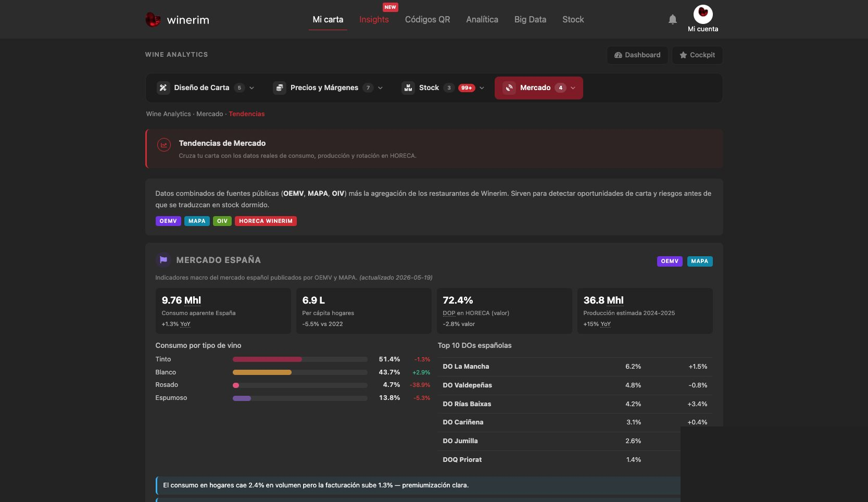This screenshot has height=502, width=868.
Task: Open the Dashboard button
Action: (637, 55)
